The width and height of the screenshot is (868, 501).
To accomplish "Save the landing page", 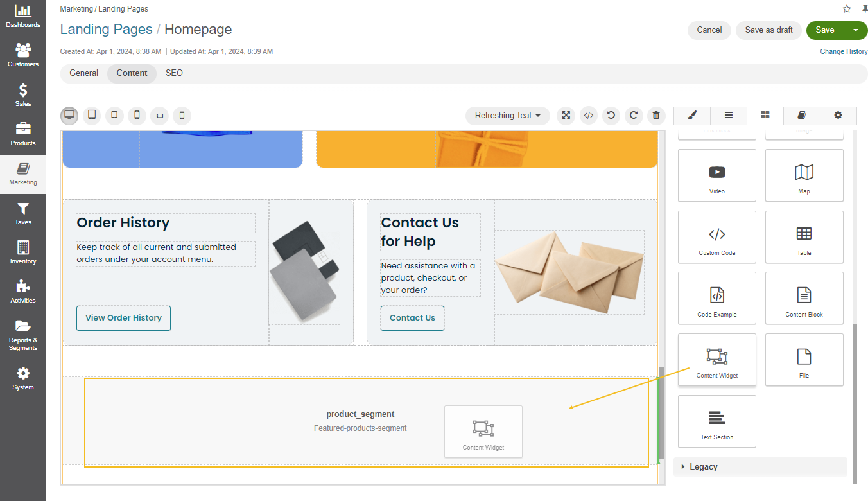I will [825, 30].
